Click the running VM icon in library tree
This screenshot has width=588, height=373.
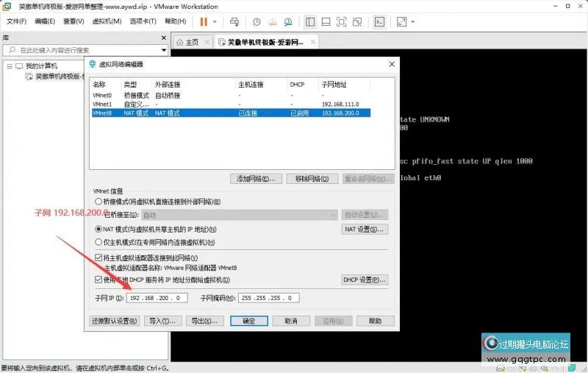click(29, 77)
